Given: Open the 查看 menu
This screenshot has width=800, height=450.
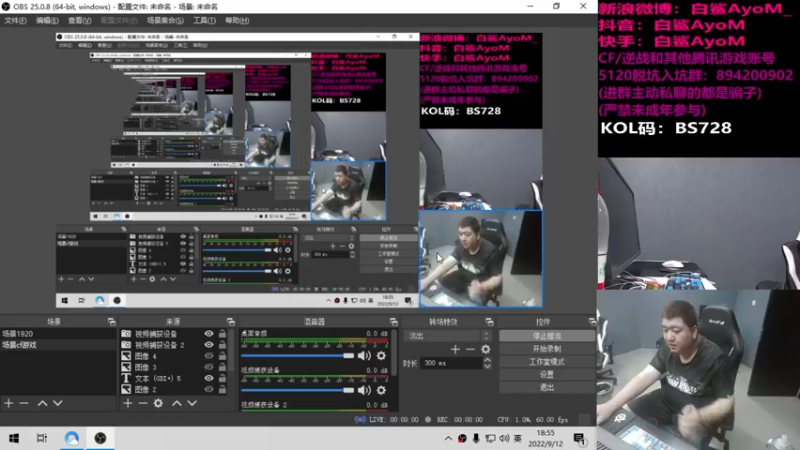Looking at the screenshot, I should (80, 20).
